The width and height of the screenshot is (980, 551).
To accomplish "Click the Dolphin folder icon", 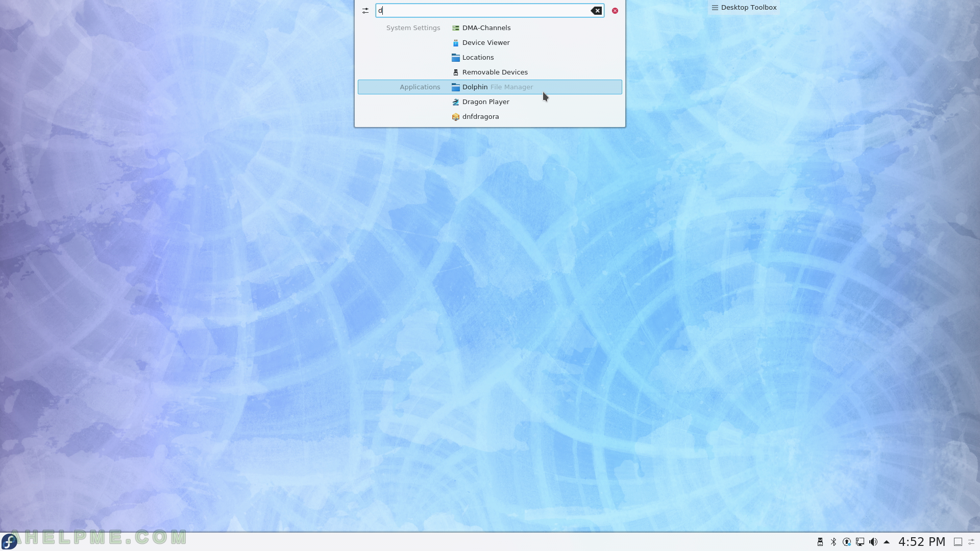I will point(456,87).
